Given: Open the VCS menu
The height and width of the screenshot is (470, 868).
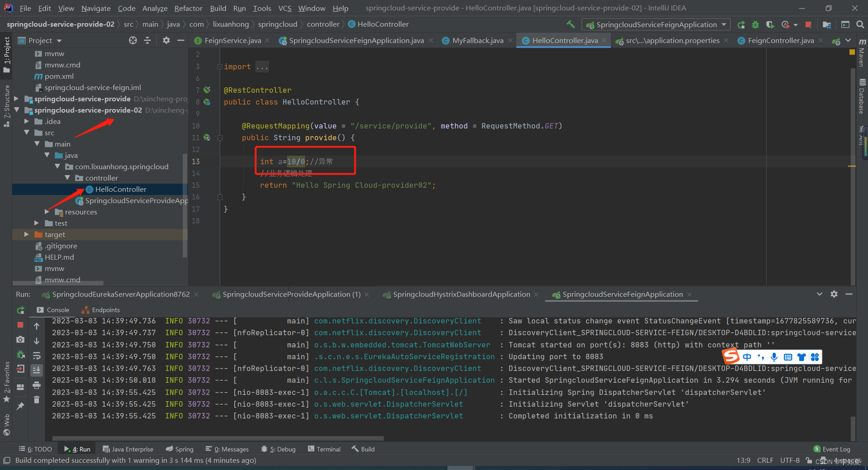Looking at the screenshot, I should pos(284,8).
